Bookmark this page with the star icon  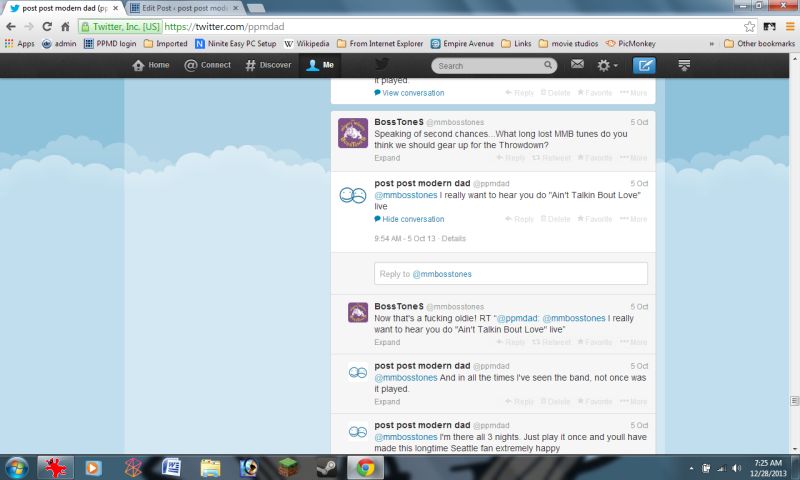coord(749,27)
